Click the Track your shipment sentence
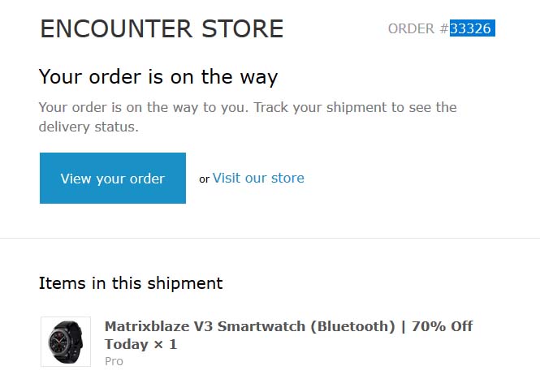Viewport: 540px width, 392px height. coord(356,107)
